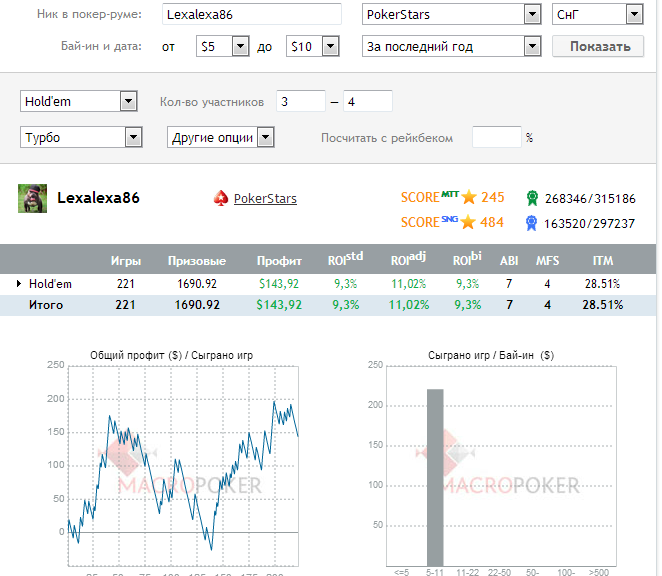662x576 pixels.
Task: Click the Hold'em row label in the table
Action: 50,284
